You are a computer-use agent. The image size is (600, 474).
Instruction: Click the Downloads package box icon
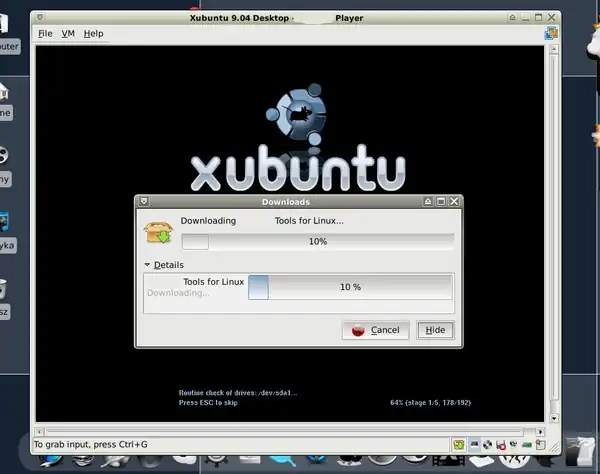click(157, 231)
